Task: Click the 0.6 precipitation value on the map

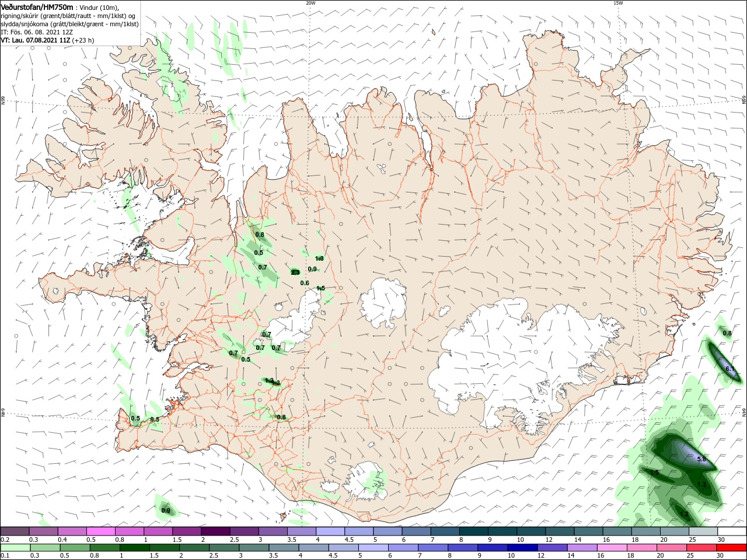Action: pyautogui.click(x=305, y=283)
